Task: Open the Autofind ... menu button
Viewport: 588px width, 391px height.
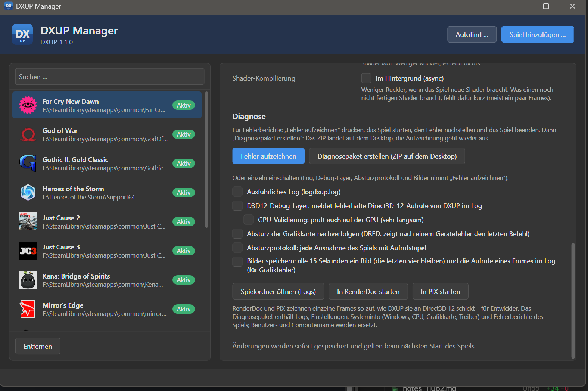Action: click(472, 34)
